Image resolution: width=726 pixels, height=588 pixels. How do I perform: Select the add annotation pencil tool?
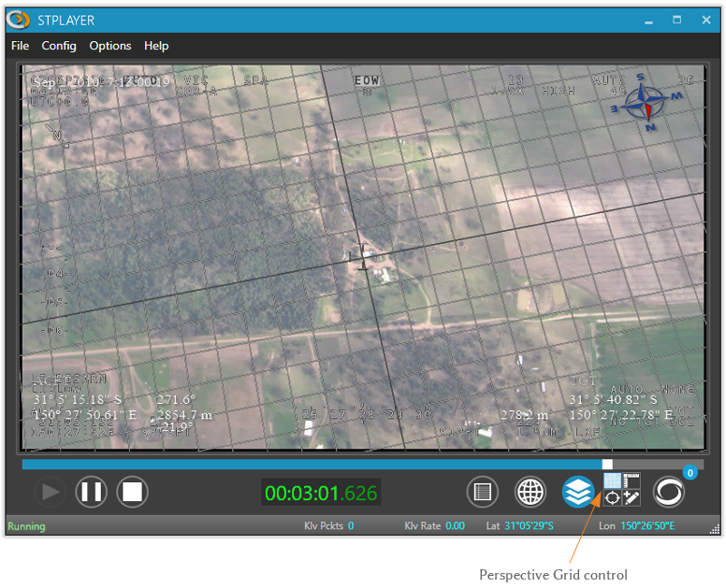pos(632,499)
